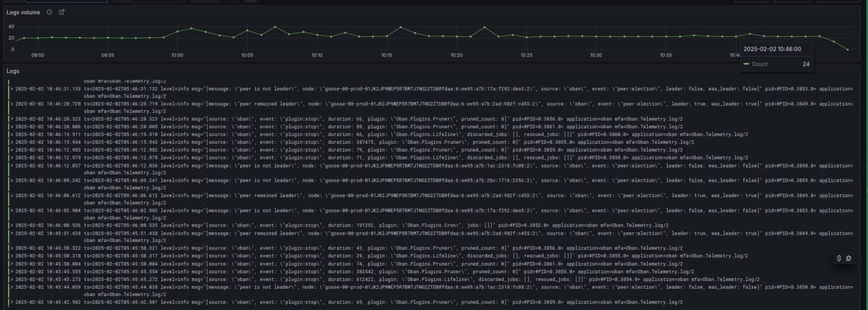This screenshot has width=868, height=310.
Task: Click timestamp 2025-02-02 10:45:51.438 log row
Action: point(49,233)
